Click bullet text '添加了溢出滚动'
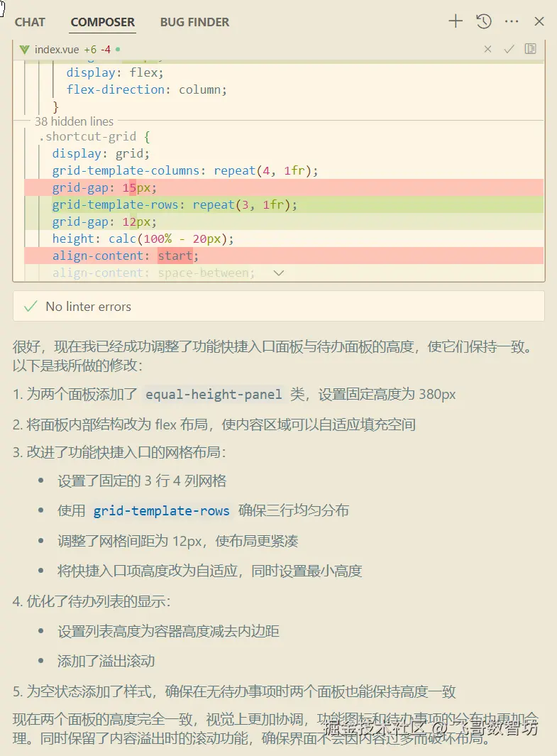Viewport: 557px width, 756px height. 106,661
